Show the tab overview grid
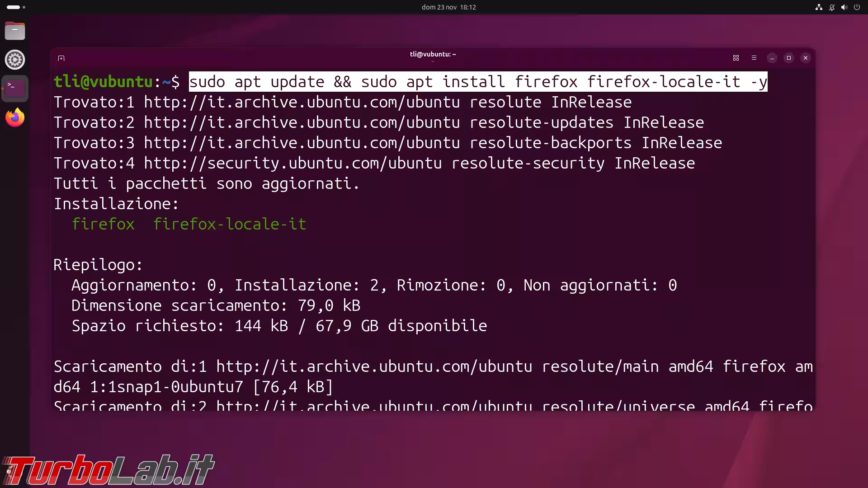 point(736,58)
